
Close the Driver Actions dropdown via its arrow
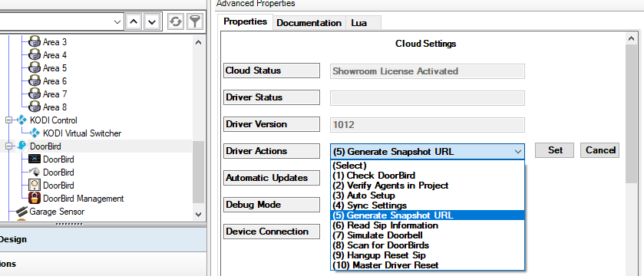click(x=517, y=151)
